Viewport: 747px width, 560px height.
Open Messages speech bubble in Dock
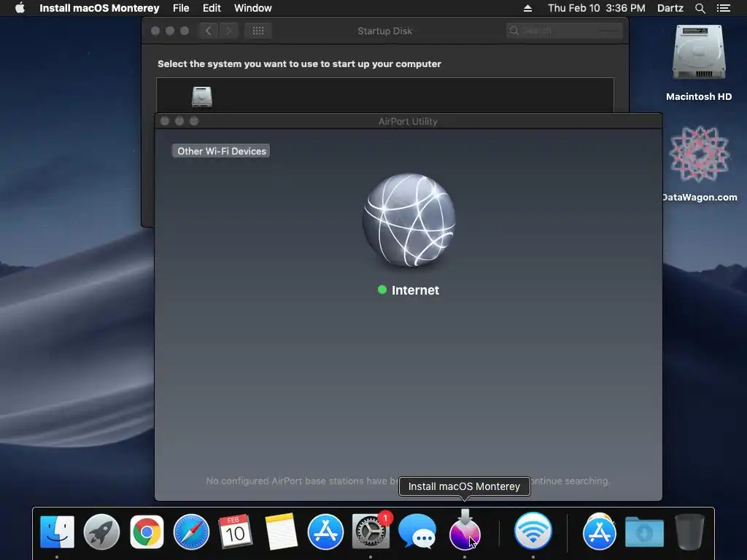(x=417, y=532)
